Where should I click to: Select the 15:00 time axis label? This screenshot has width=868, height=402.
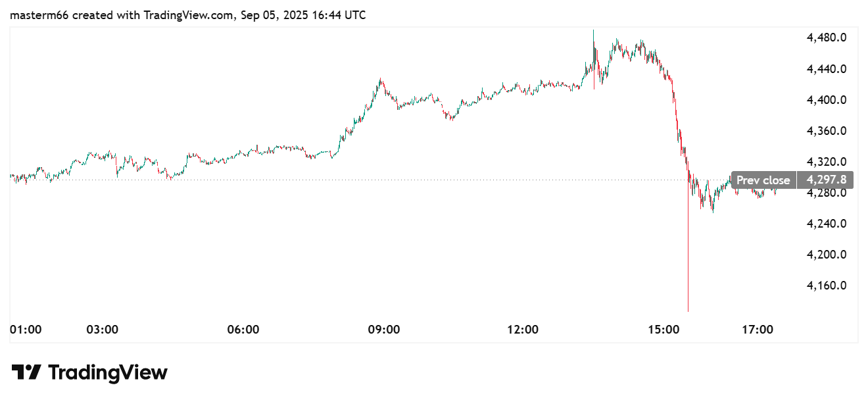(663, 329)
